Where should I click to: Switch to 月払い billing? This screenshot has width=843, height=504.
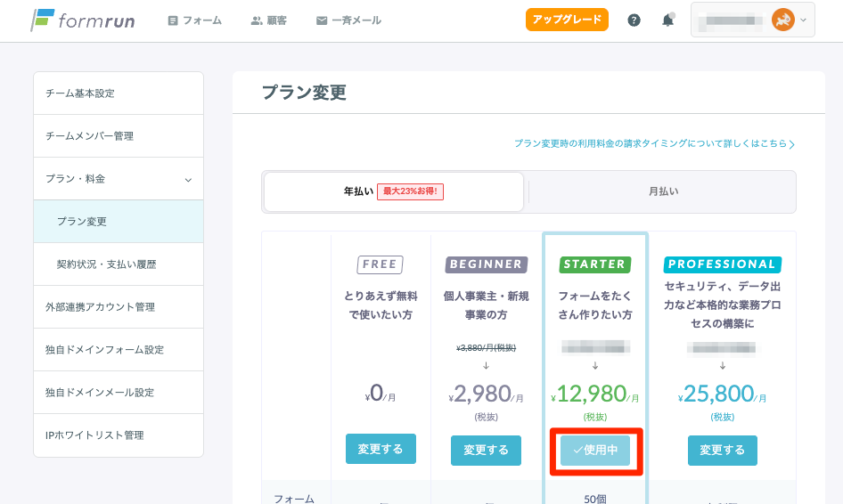coord(663,191)
